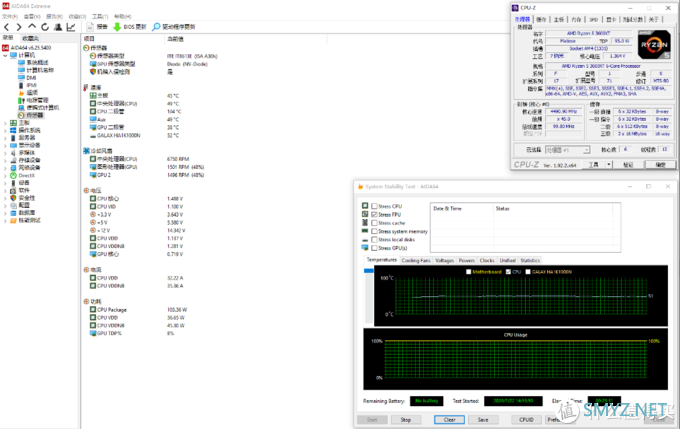Viewport: 680px width, 429px height.
Task: Click the Report page icon in toolbar
Action: click(90, 27)
